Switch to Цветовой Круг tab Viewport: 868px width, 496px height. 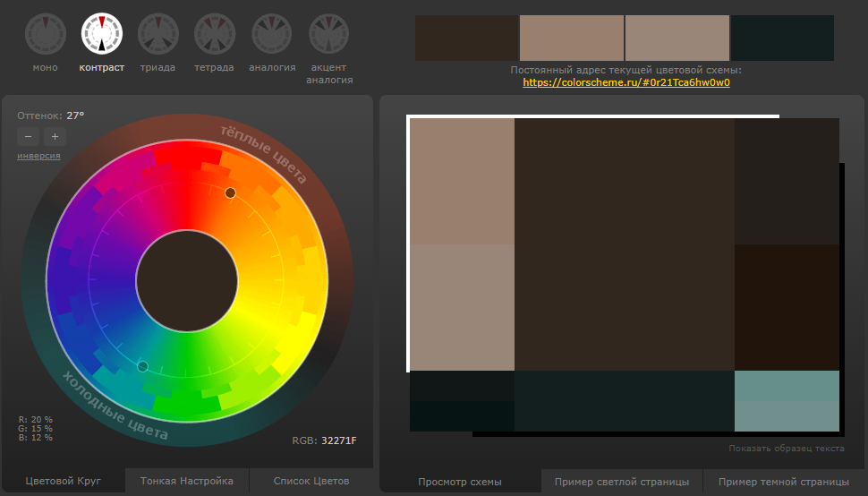pyautogui.click(x=64, y=481)
